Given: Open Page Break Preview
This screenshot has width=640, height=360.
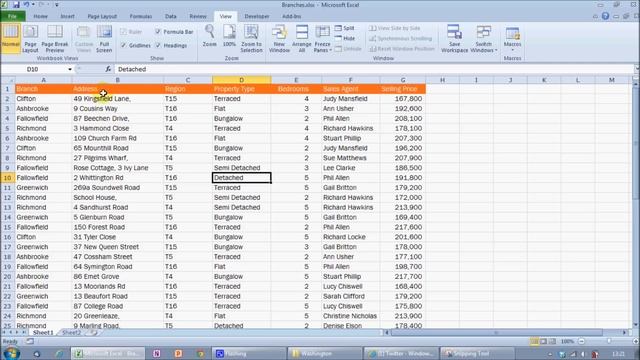Looking at the screenshot, I should [x=55, y=38].
